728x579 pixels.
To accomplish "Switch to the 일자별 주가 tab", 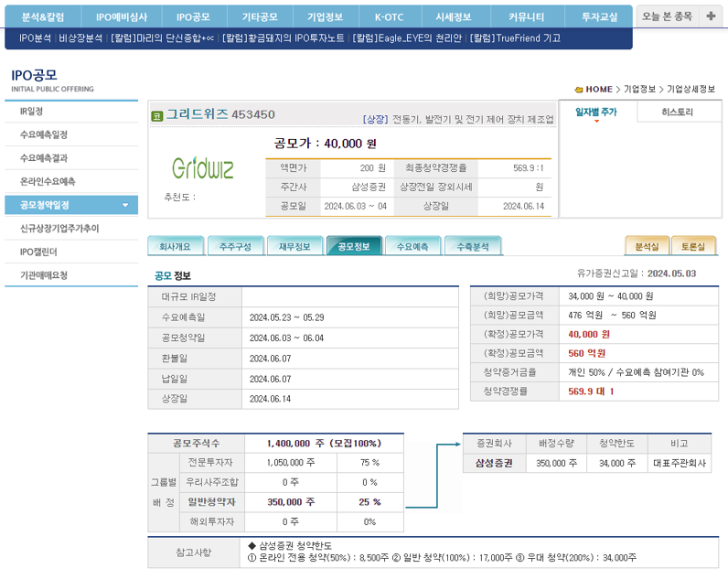I will (596, 112).
